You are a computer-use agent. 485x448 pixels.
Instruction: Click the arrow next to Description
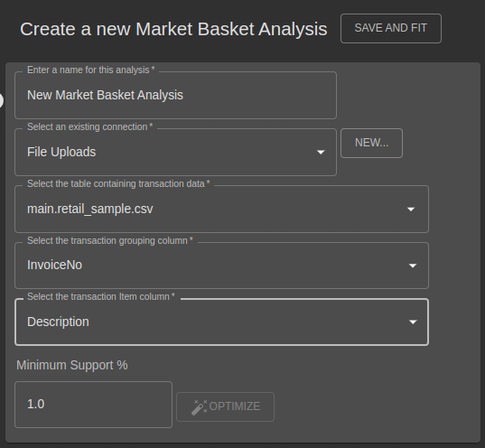tap(413, 322)
